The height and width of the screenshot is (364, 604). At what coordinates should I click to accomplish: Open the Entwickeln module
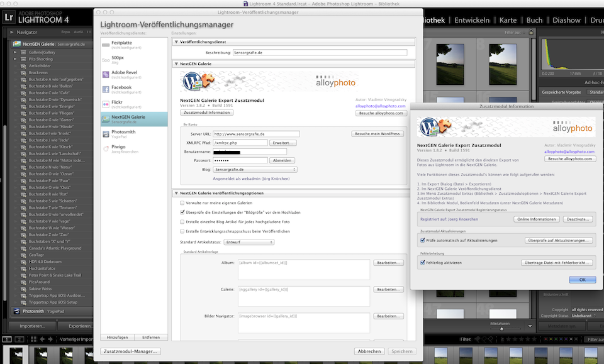coord(472,20)
